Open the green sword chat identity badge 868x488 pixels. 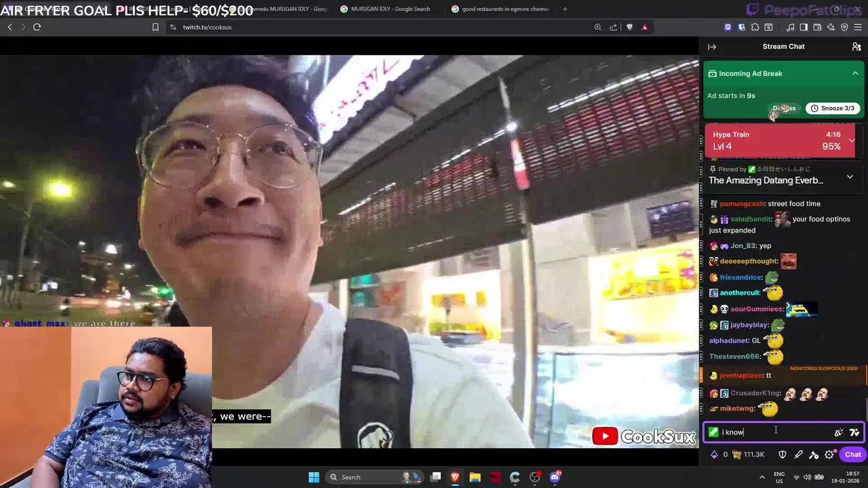pyautogui.click(x=713, y=432)
